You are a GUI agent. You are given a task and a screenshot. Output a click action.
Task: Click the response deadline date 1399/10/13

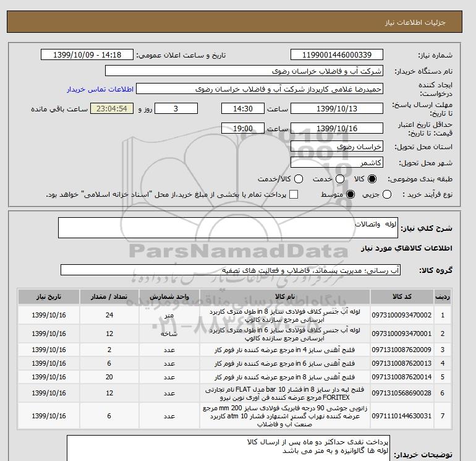337,108
